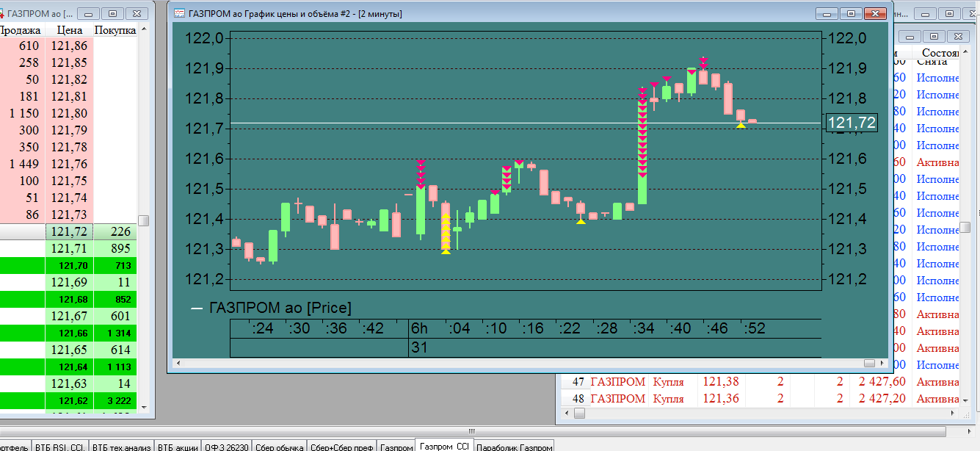Click sell volume 1 449 in order book
980x451 pixels.
pos(23,164)
